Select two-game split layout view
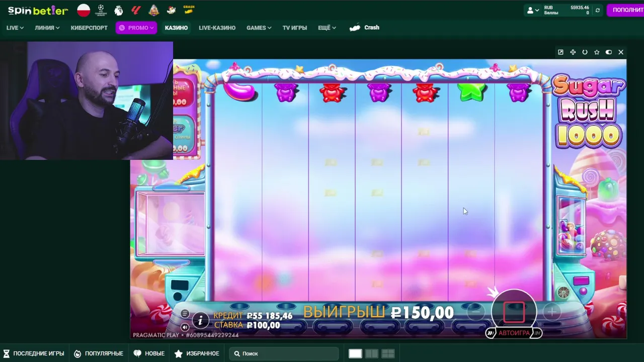644x362 pixels. pos(372,353)
